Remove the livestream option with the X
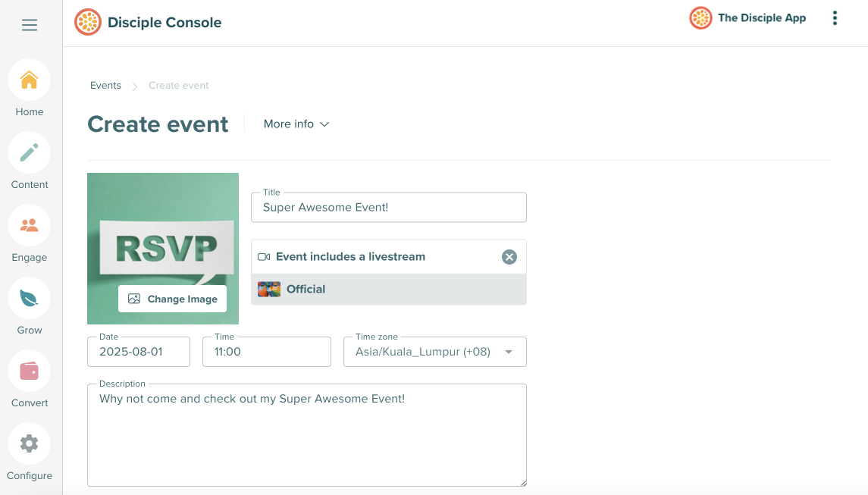This screenshot has width=868, height=495. (x=509, y=256)
